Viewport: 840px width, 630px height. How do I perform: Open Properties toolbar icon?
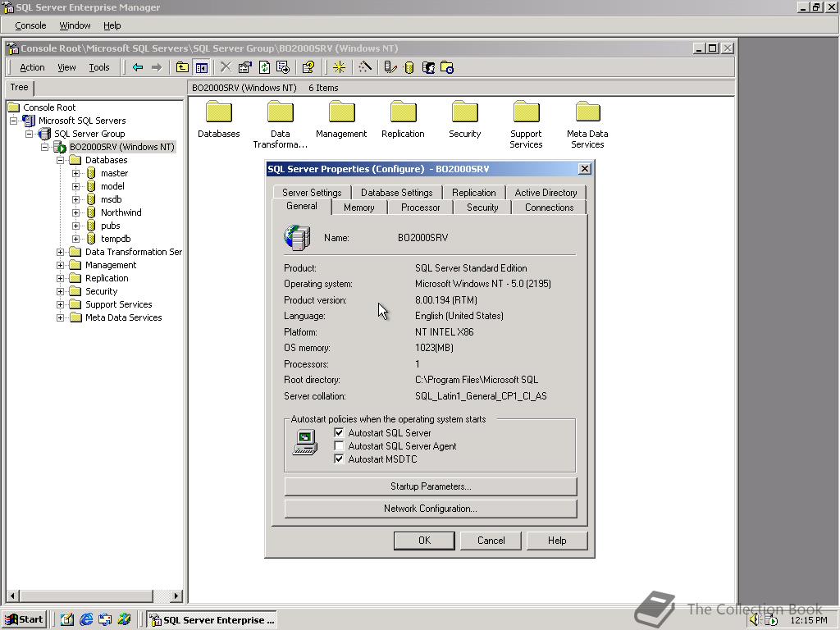[244, 67]
